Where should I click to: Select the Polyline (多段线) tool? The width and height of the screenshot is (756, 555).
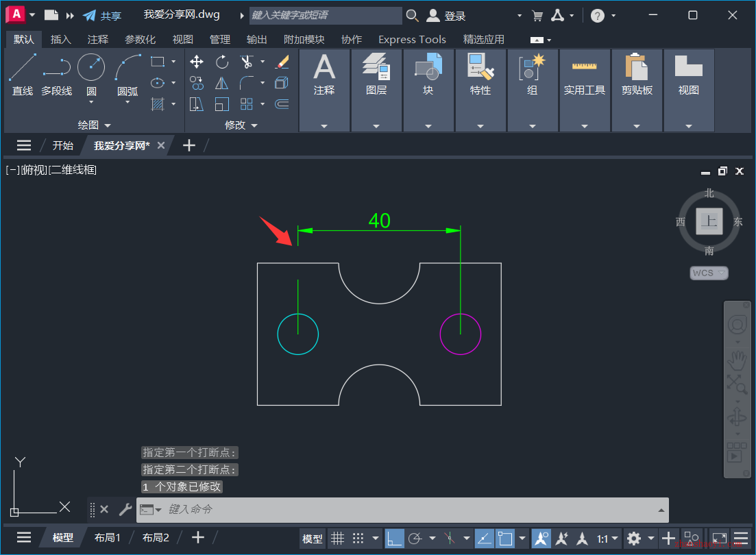56,75
